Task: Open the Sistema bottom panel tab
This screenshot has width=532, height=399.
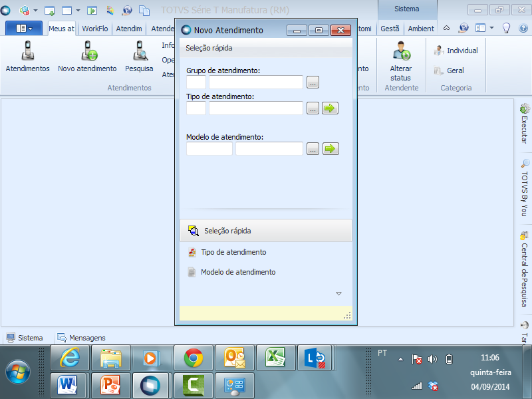Action: tap(25, 338)
